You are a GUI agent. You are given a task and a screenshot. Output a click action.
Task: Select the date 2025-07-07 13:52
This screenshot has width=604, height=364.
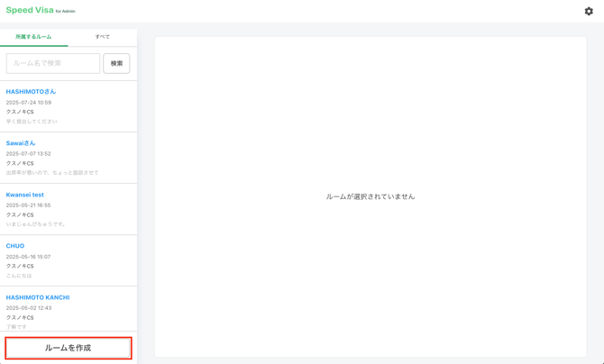pos(29,154)
